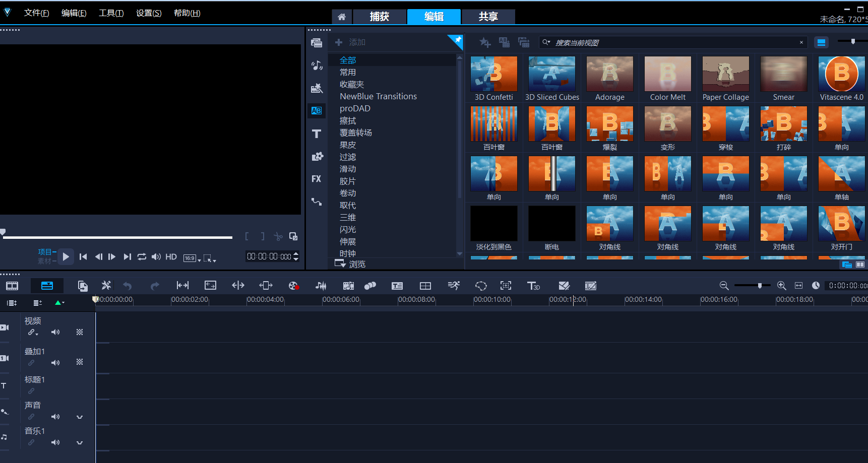Mute the 视频 track audio
Image resolution: width=868 pixels, height=463 pixels.
55,332
